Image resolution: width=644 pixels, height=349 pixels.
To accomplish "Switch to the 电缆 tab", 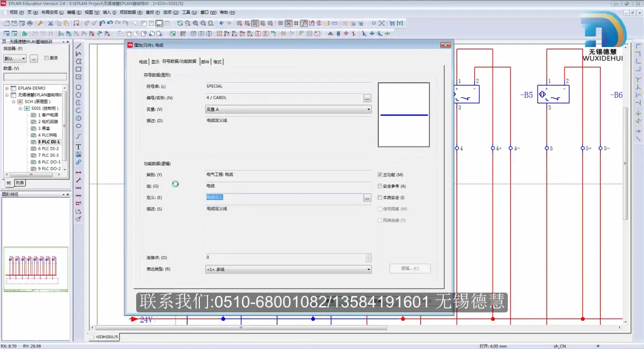I will click(x=143, y=62).
